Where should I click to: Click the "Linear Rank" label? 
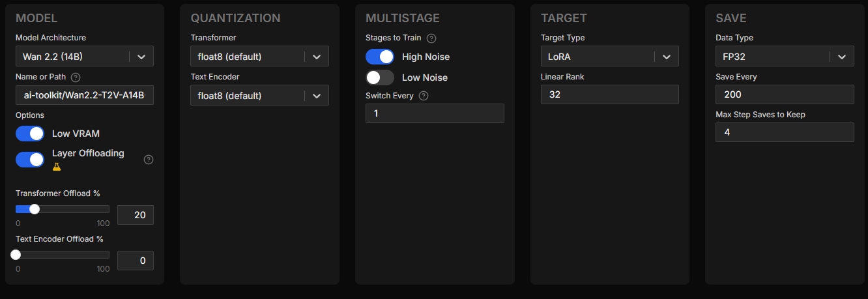(x=562, y=77)
